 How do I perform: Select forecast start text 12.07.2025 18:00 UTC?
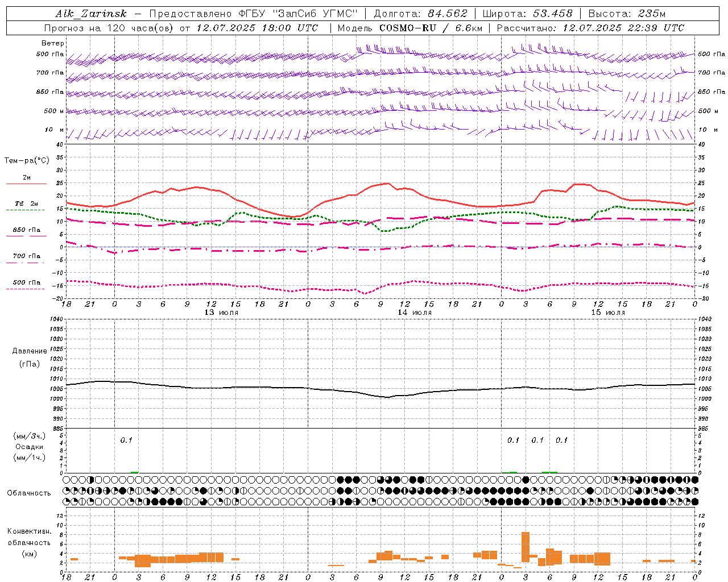point(257,28)
